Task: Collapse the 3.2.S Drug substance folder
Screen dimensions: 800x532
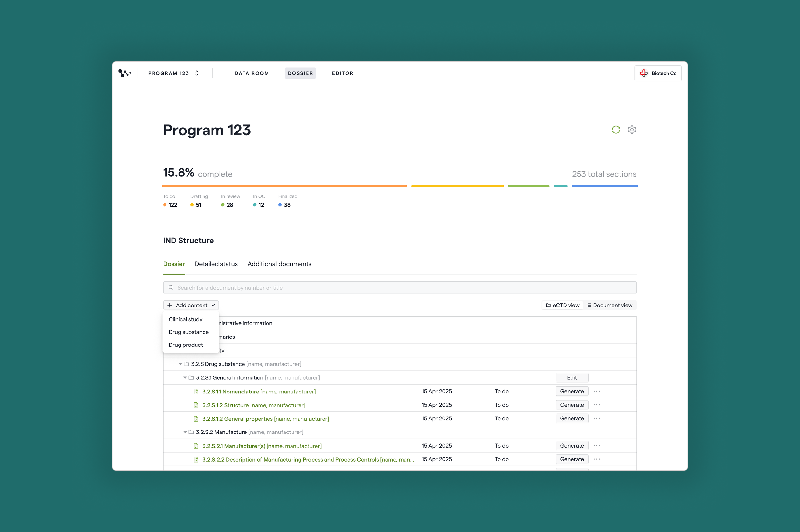Action: [180, 364]
